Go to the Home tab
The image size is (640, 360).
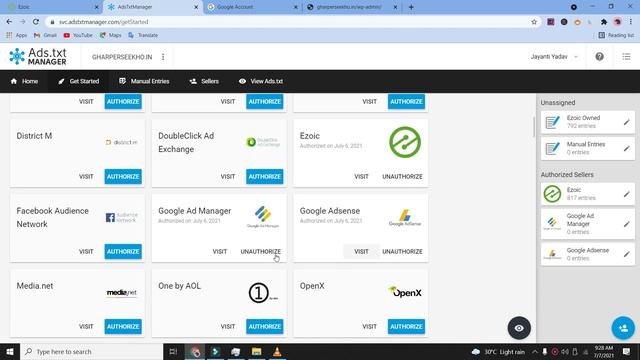click(x=24, y=81)
